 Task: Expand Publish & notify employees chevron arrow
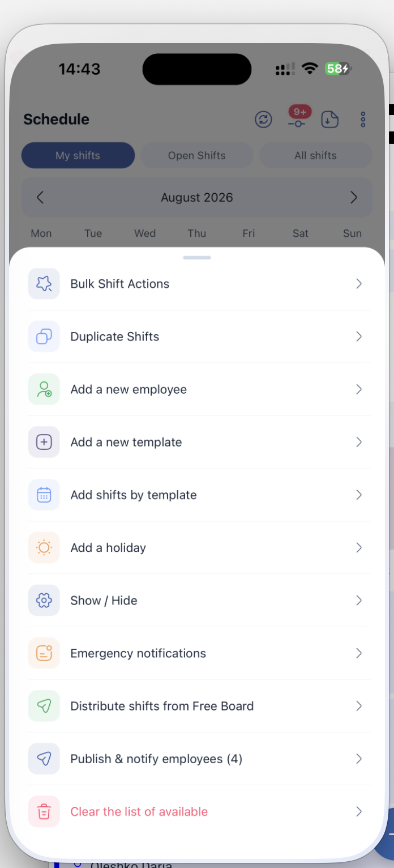tap(359, 759)
